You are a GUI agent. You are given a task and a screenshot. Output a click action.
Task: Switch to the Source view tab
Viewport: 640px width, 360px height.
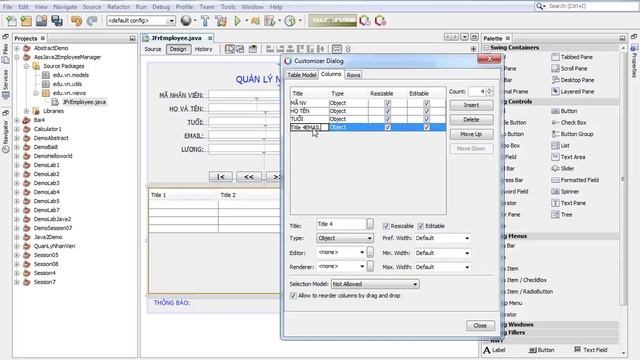[153, 49]
